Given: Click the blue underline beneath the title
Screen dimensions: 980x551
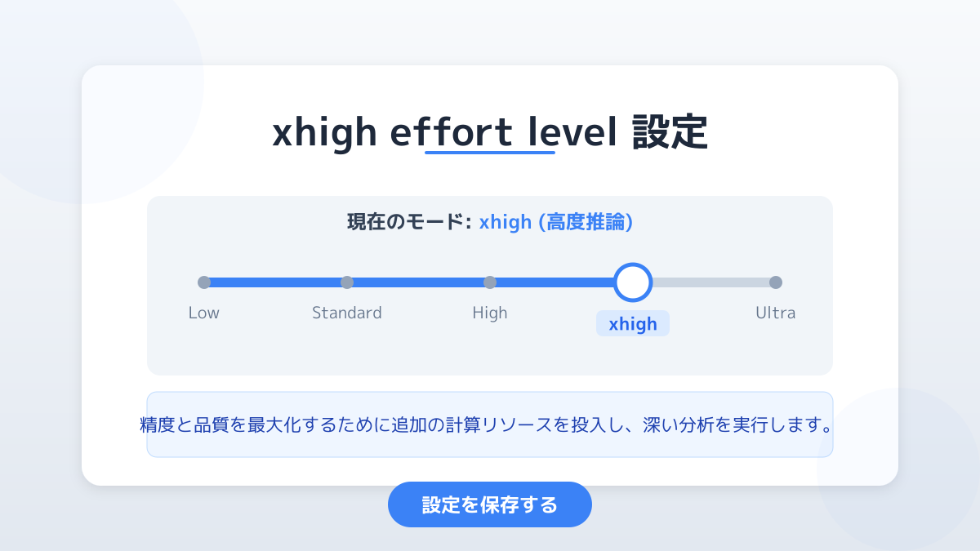Looking at the screenshot, I should [490, 152].
